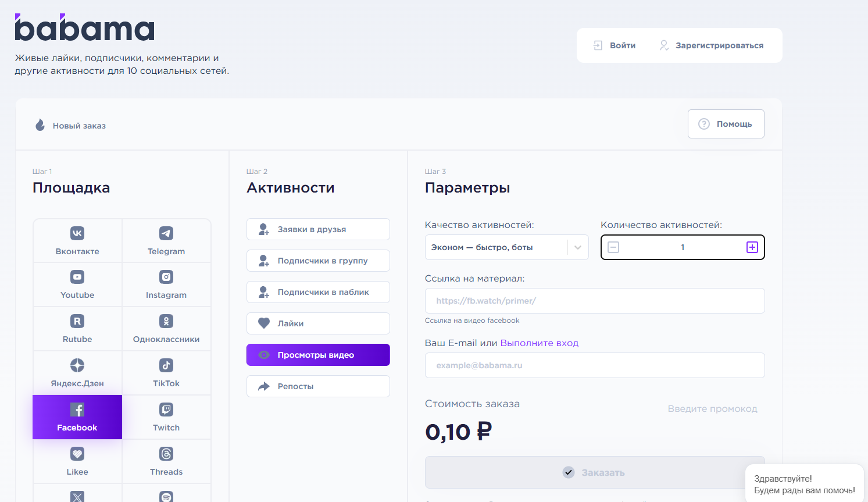Open the Здравствуйте chat popup

(x=805, y=484)
